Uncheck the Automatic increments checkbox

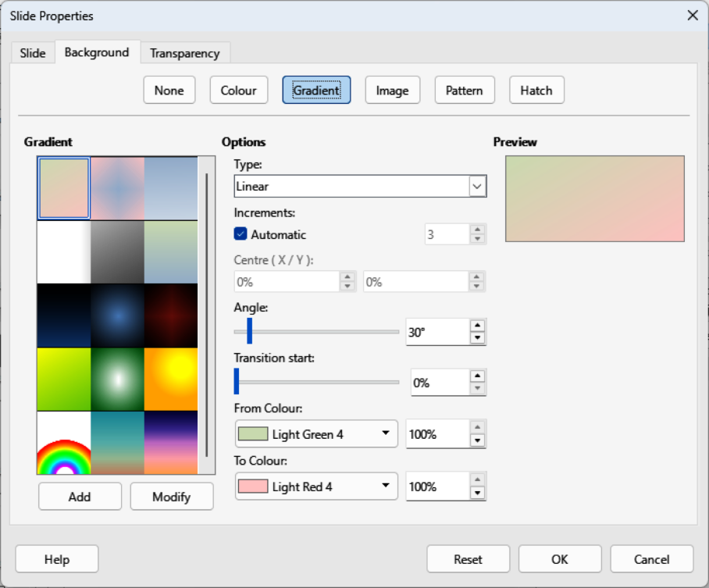(x=240, y=234)
